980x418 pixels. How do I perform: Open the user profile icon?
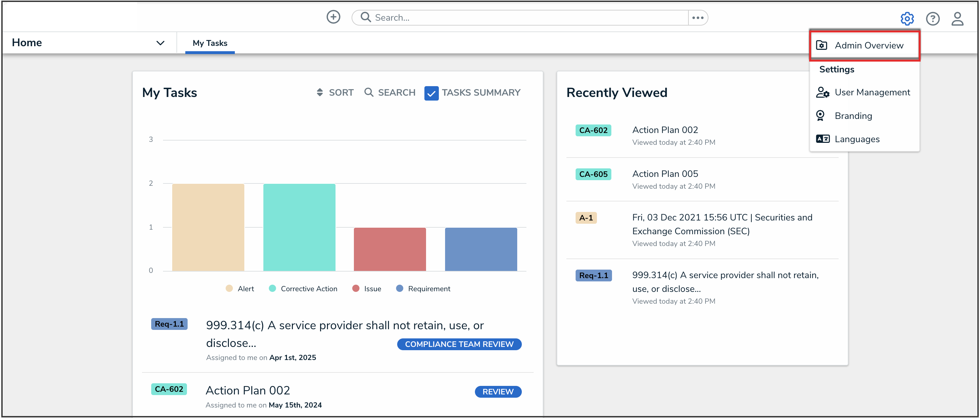pyautogui.click(x=957, y=18)
